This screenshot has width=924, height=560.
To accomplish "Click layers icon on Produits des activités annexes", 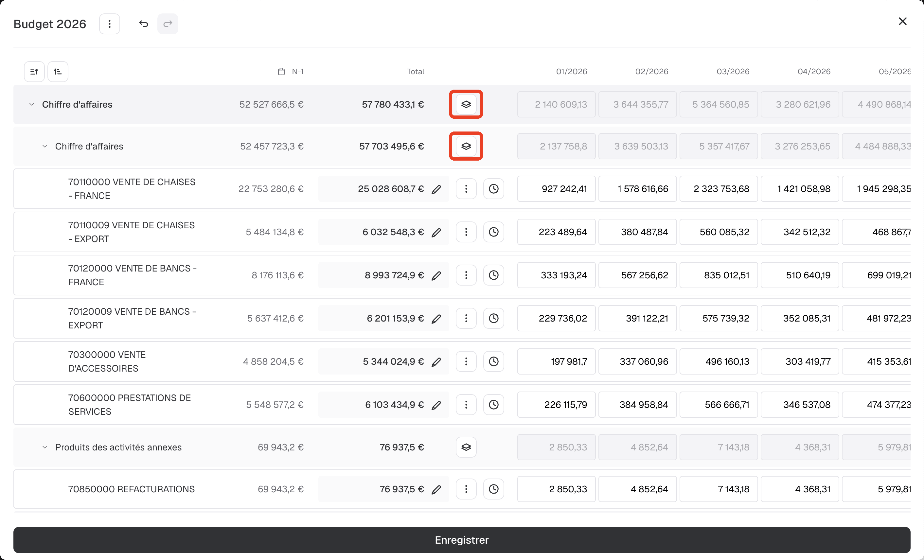I will (466, 447).
